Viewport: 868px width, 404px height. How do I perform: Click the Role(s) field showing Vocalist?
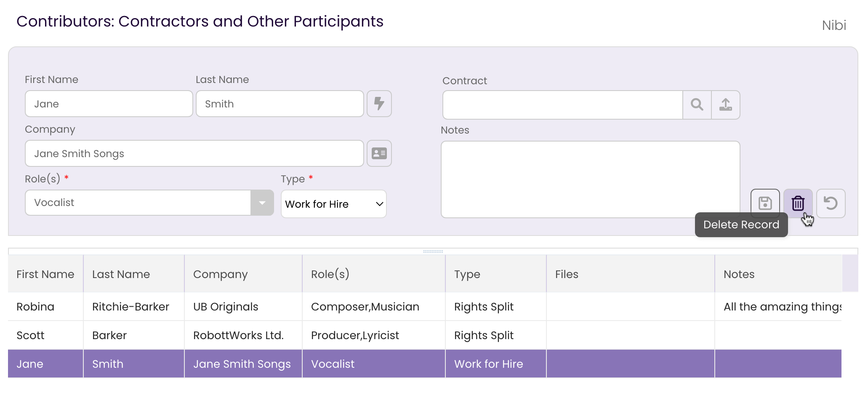pyautogui.click(x=138, y=203)
